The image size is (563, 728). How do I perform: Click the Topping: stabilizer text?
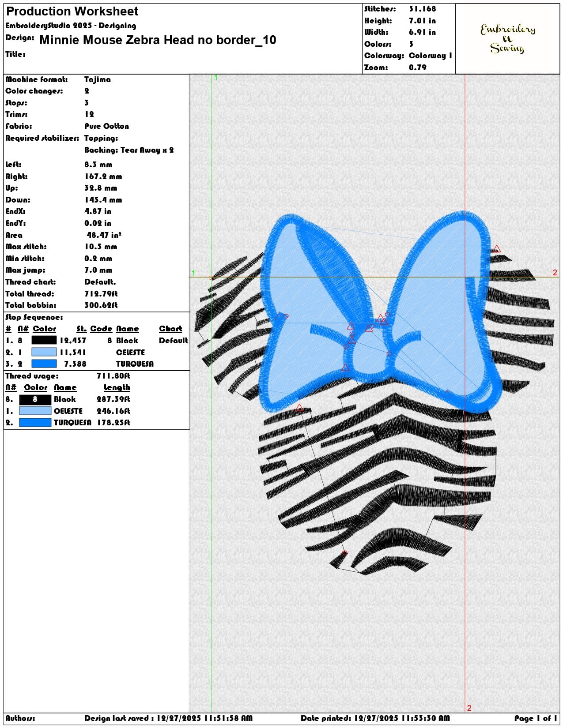click(x=101, y=138)
